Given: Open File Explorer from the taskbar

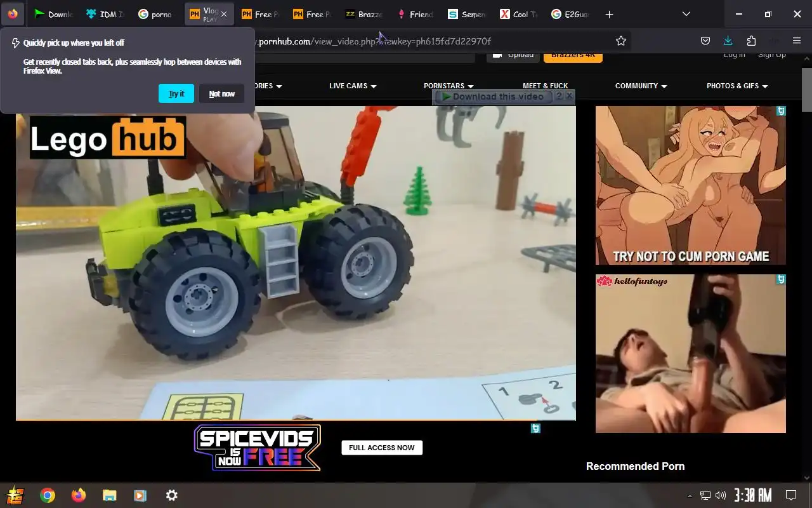Looking at the screenshot, I should [x=110, y=495].
